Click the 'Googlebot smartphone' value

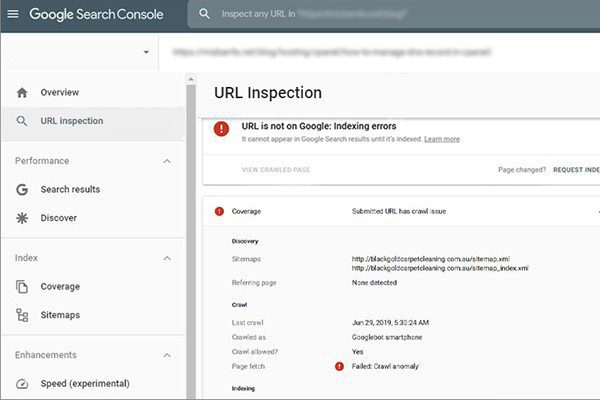coord(387,337)
